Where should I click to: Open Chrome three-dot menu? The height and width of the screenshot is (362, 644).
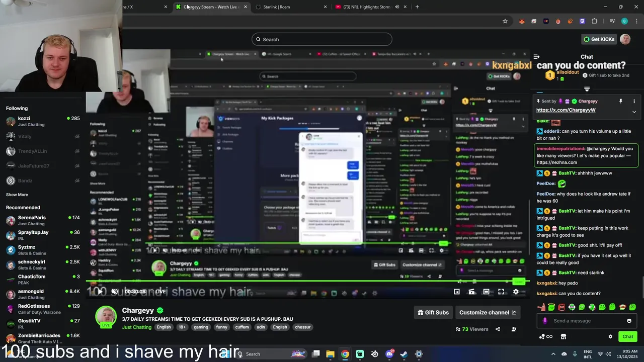635,21
